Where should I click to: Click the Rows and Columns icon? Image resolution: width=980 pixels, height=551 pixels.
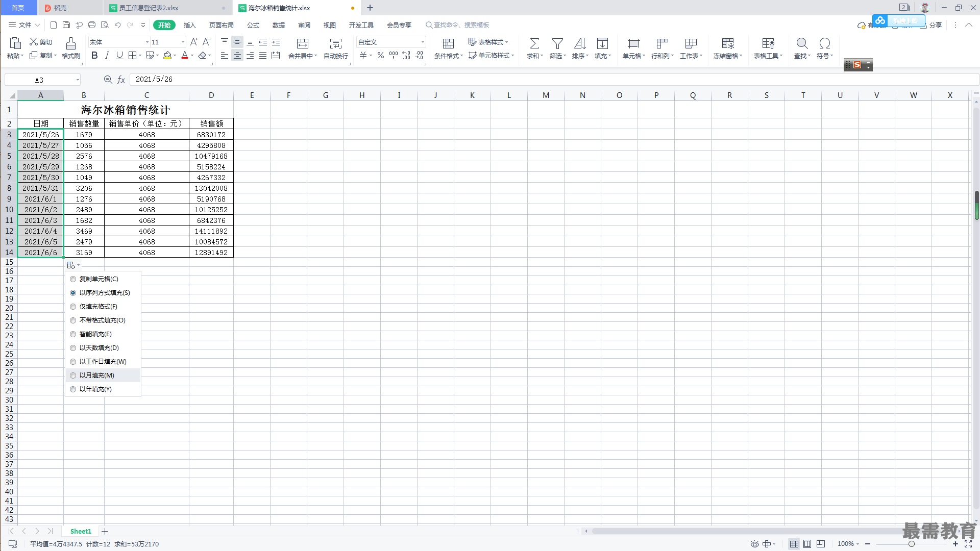(x=662, y=43)
